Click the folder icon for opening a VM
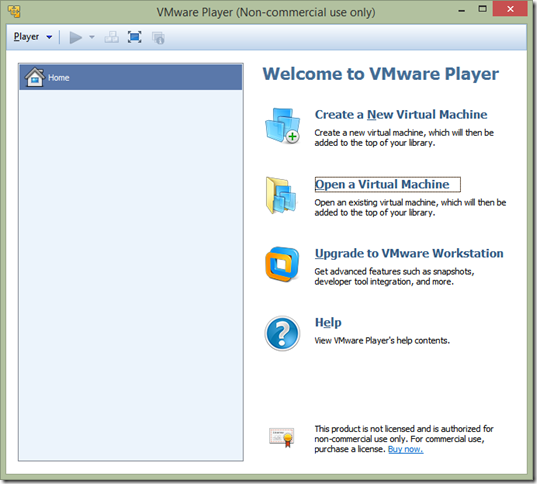This screenshot has height=484, width=537. tap(281, 195)
